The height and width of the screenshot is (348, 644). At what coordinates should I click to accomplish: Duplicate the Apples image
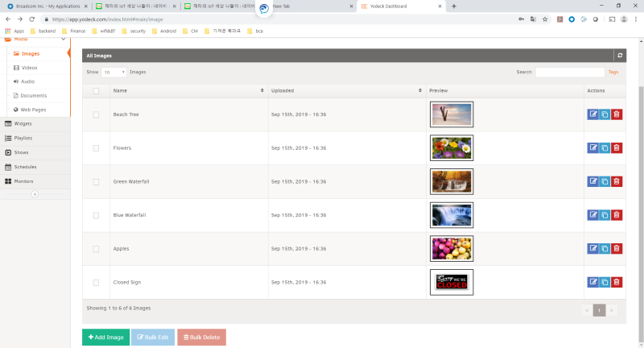click(605, 249)
